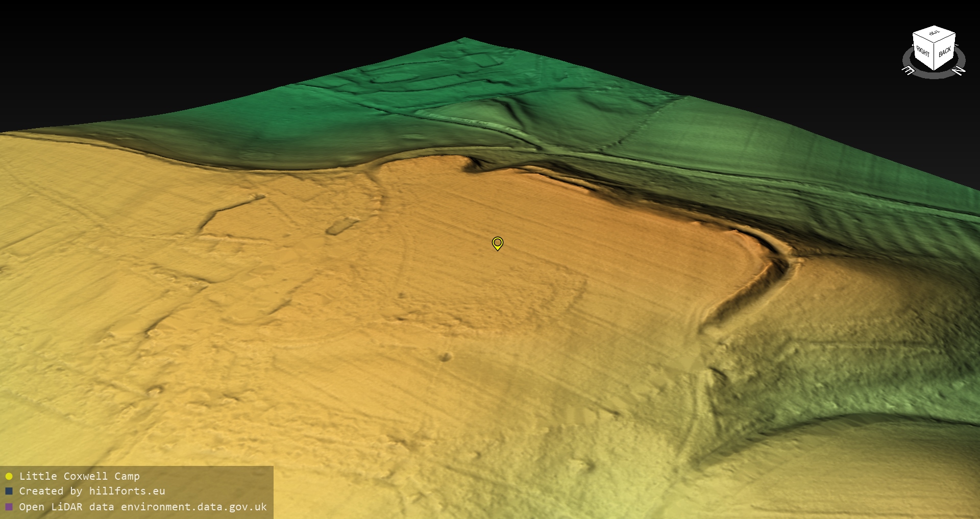Viewport: 980px width, 519px height.
Task: Select the yellow location pin on the terrain
Action: (497, 243)
